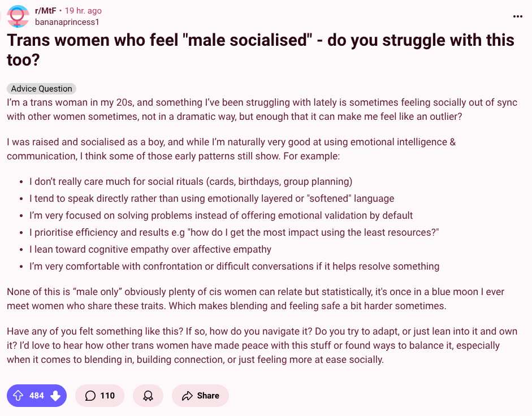This screenshot has height=416, width=532.
Task: Filter by the Advice Question flair
Action: 41,89
